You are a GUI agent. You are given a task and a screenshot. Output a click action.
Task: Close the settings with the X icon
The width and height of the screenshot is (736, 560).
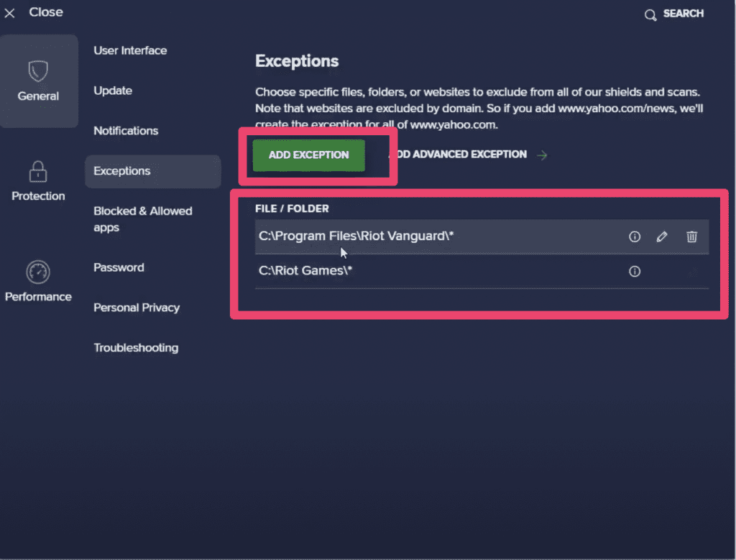(9, 13)
